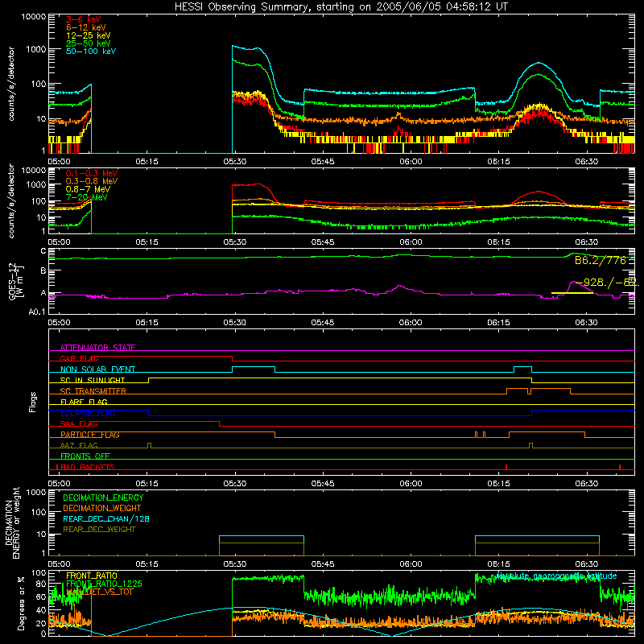Click the vertical Flags axis label
Image resolution: width=644 pixels, height=644 pixels.
coord(32,402)
